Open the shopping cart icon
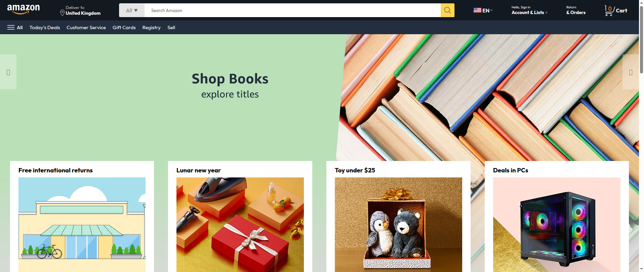Viewport: 644px width, 272px height. coord(609,10)
